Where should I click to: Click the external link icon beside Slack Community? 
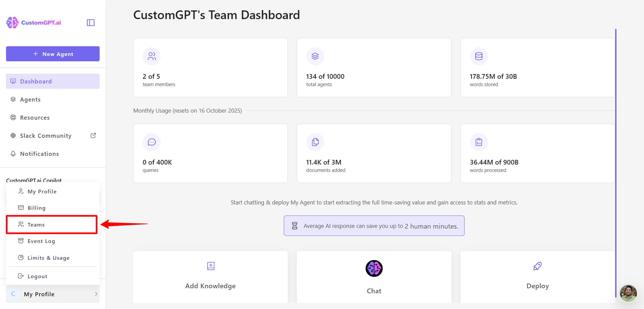pyautogui.click(x=93, y=135)
